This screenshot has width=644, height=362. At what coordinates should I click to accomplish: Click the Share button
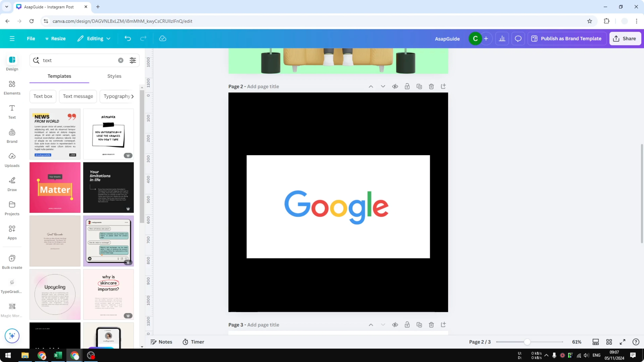pos(625,38)
